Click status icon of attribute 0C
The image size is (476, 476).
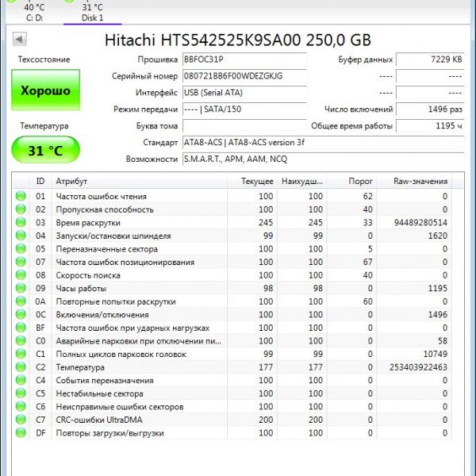21,314
